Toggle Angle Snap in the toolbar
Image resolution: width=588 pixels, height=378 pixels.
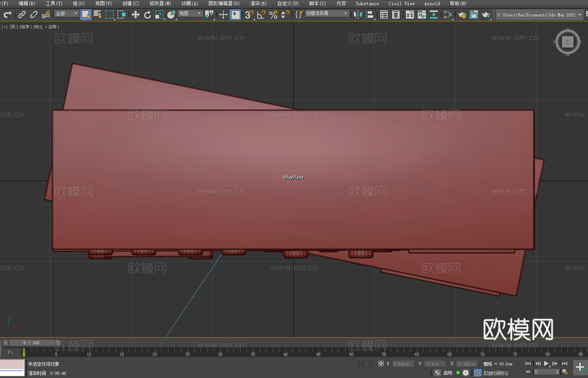coord(261,14)
